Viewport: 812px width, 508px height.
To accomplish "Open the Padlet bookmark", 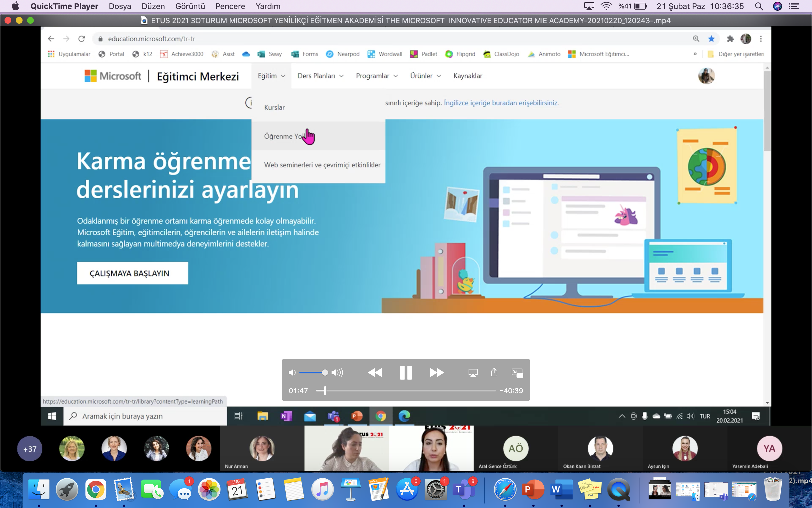I will pyautogui.click(x=423, y=54).
